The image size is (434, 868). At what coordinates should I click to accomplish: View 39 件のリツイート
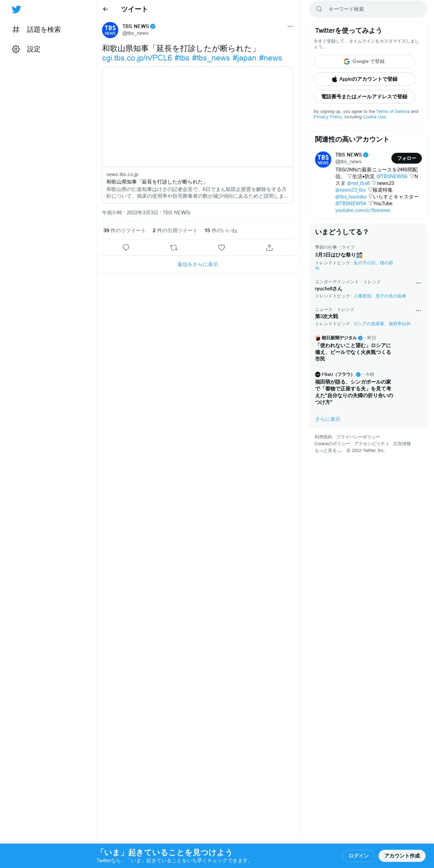tap(124, 231)
